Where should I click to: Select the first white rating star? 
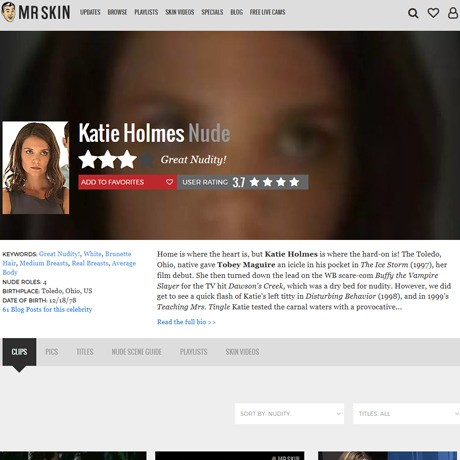point(88,159)
